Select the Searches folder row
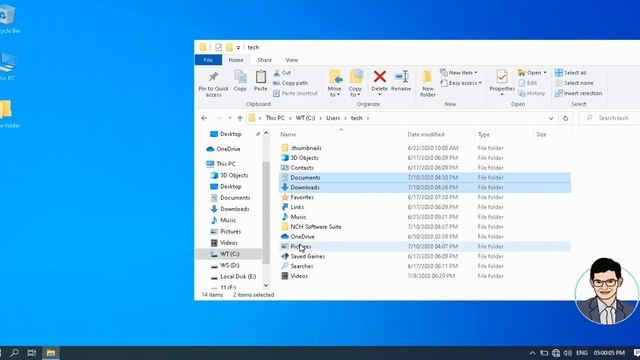 coord(424,266)
